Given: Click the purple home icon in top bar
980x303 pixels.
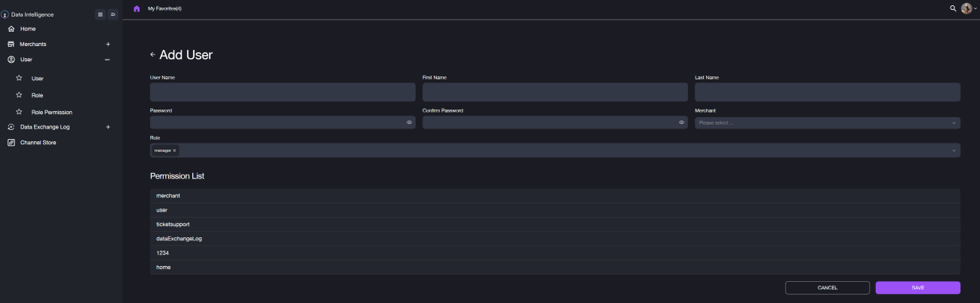Looking at the screenshot, I should (137, 8).
